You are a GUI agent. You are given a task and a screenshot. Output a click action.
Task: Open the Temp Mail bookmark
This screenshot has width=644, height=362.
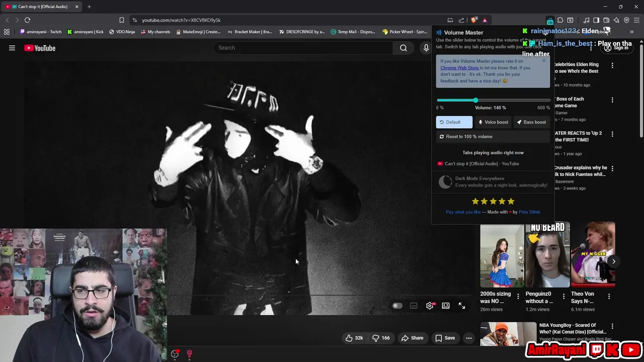pos(353,32)
